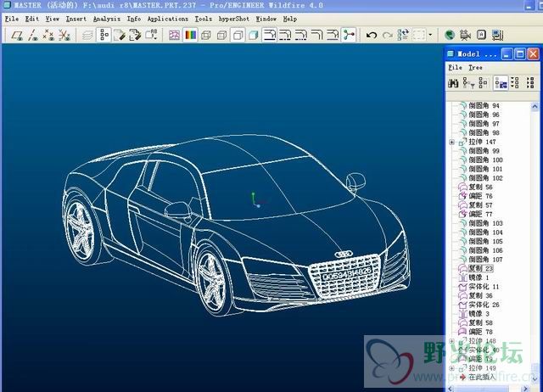Viewport: 543px width, 392px height.
Task: Undo the last operation
Action: coord(372,35)
